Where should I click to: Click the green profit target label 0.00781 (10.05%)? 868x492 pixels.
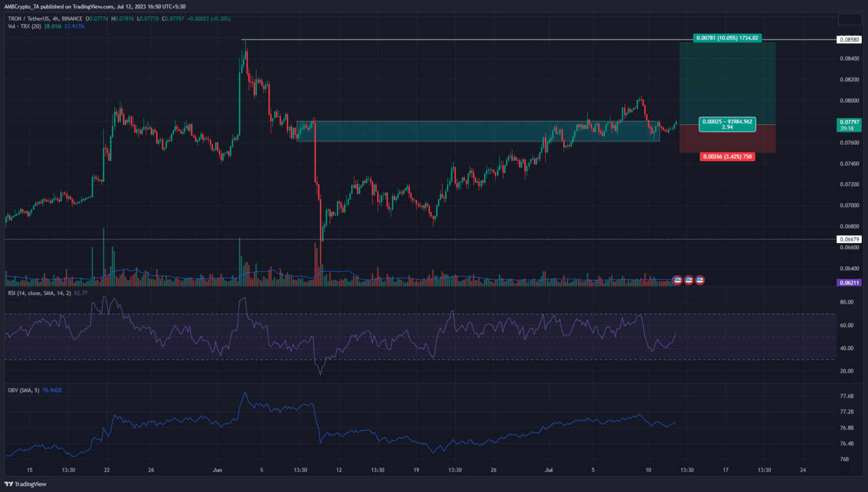click(x=727, y=38)
